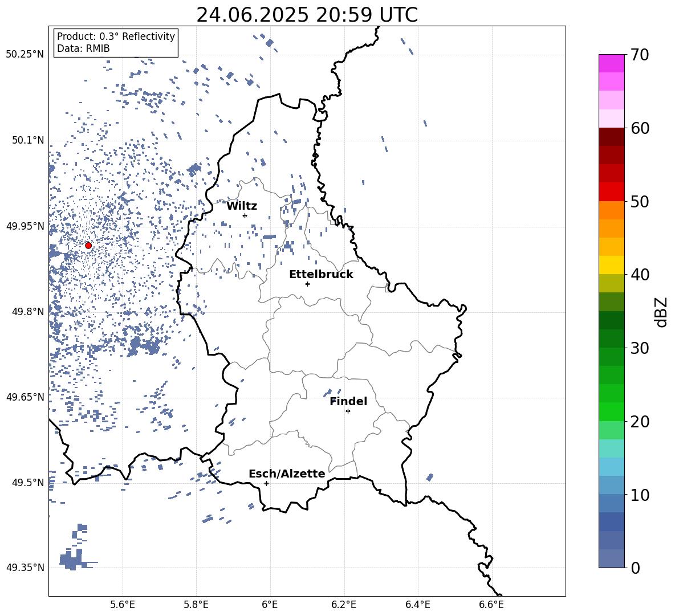Click the Product: 0.3° Reflectivity text
This screenshot has width=675, height=616.
(x=116, y=36)
